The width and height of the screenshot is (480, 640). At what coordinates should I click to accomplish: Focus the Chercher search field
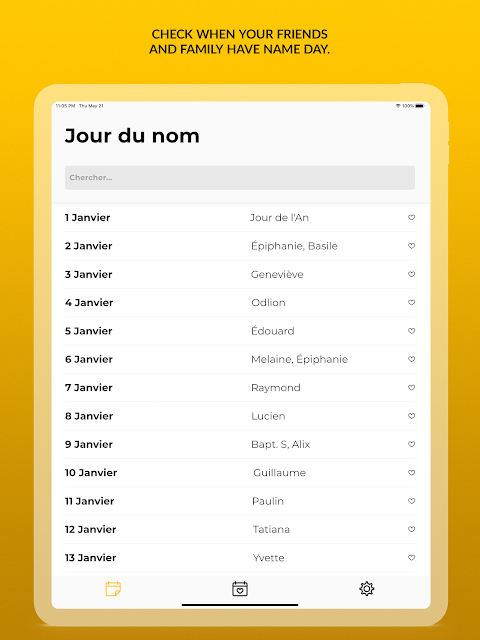click(x=240, y=178)
